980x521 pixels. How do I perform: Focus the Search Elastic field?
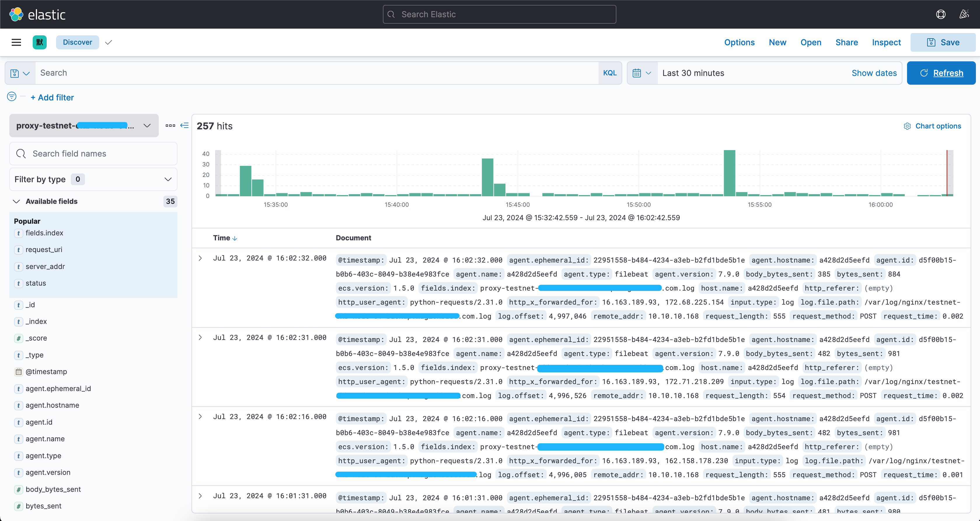pos(499,15)
